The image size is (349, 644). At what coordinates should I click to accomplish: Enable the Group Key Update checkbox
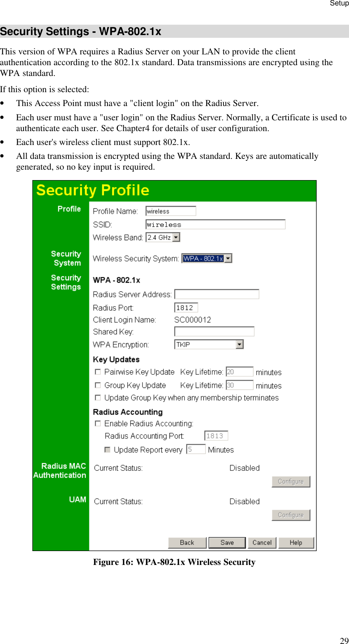coord(98,385)
